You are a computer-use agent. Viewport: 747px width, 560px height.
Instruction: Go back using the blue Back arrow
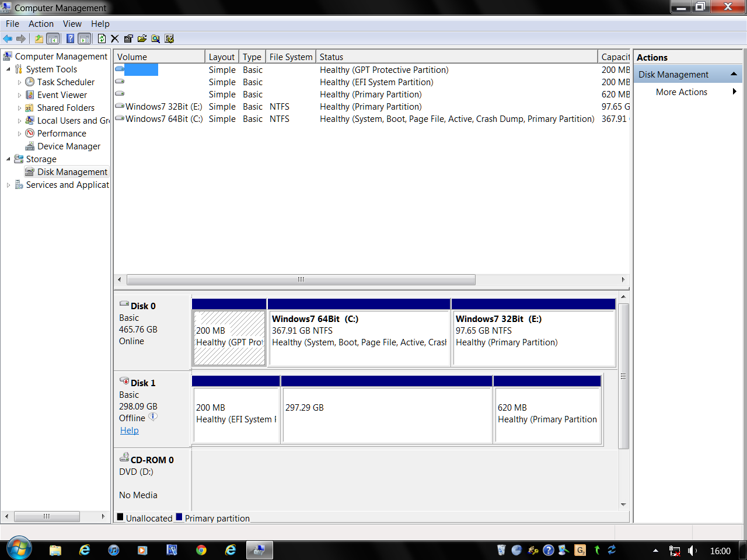8,39
